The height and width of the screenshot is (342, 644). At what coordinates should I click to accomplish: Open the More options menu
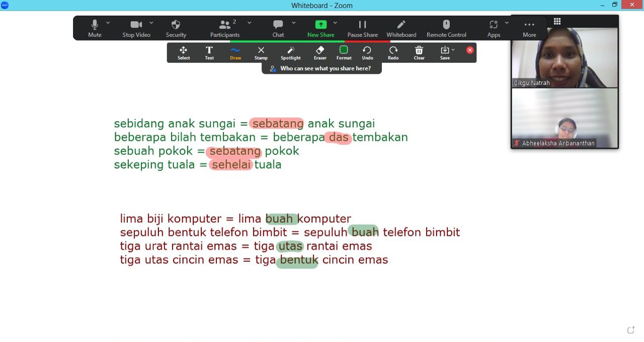tap(529, 28)
